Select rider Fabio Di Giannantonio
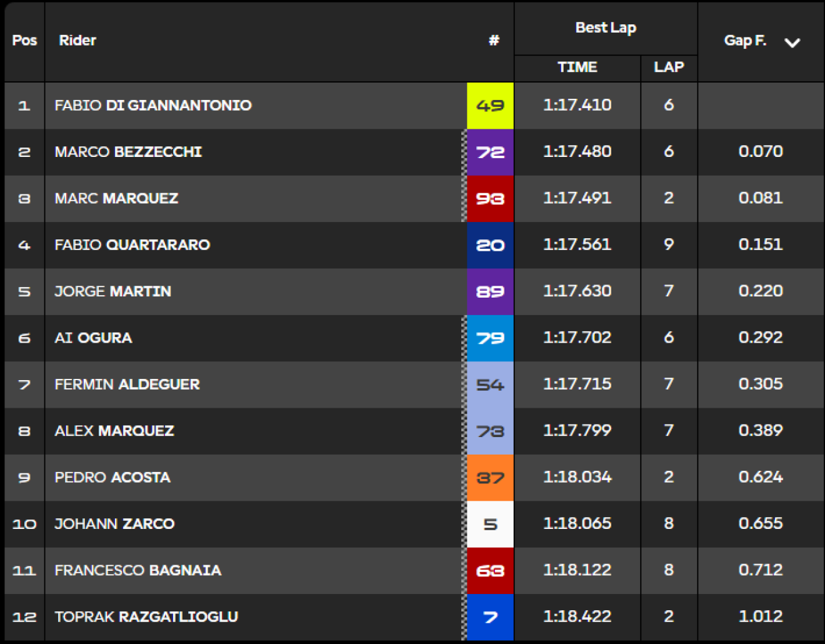 tap(153, 105)
